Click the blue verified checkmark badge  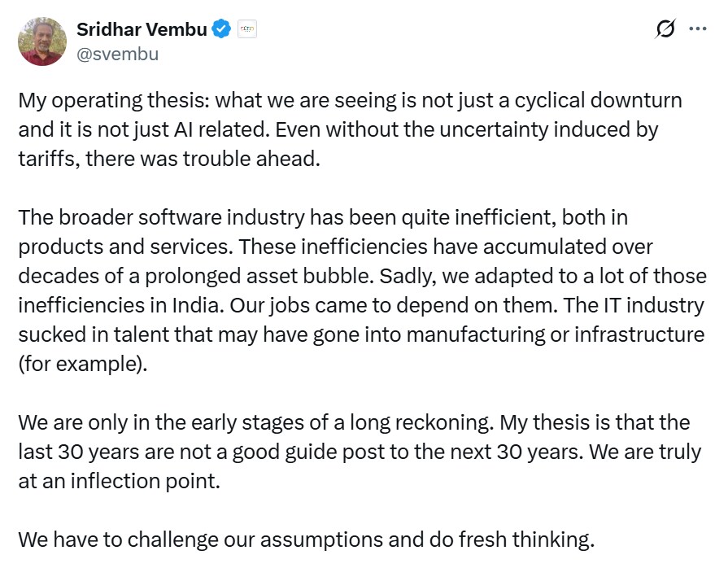point(221,30)
